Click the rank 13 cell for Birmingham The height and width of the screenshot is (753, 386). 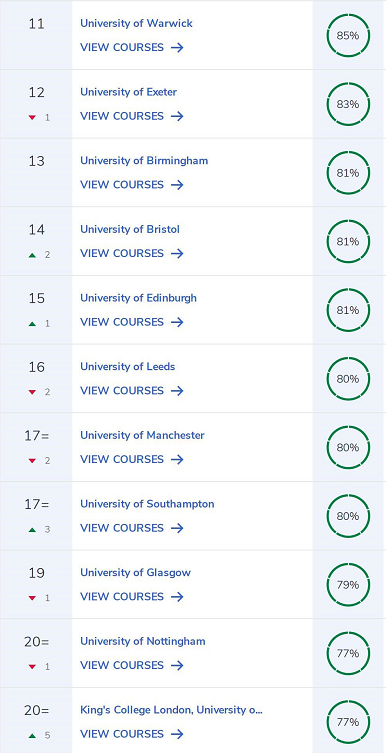click(x=36, y=173)
